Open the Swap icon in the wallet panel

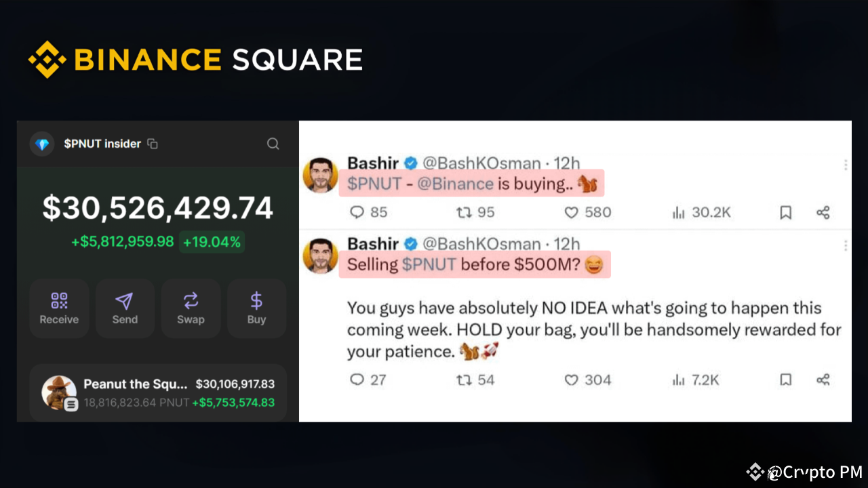coord(191,300)
